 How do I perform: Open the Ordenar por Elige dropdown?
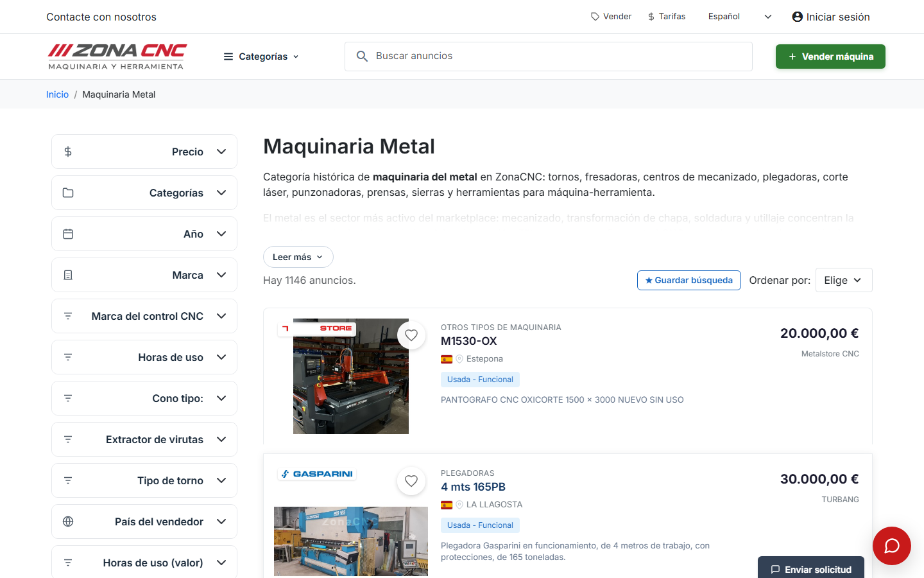coord(844,280)
